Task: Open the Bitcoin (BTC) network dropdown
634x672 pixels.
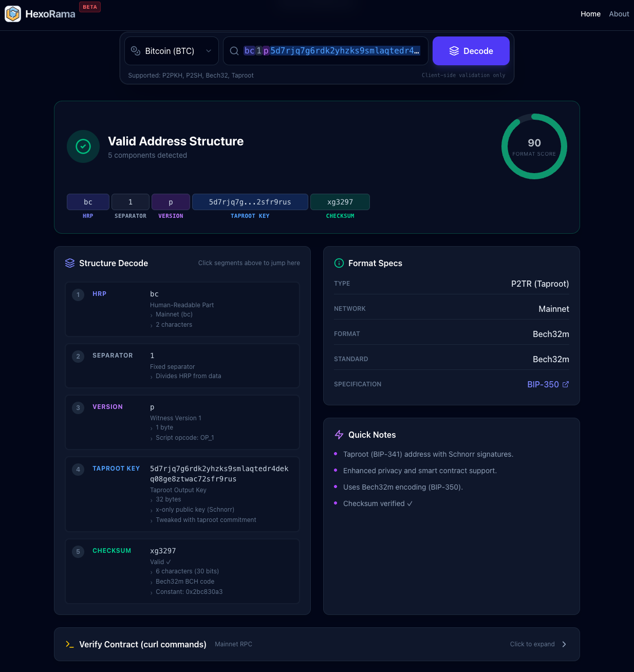Action: coord(171,51)
